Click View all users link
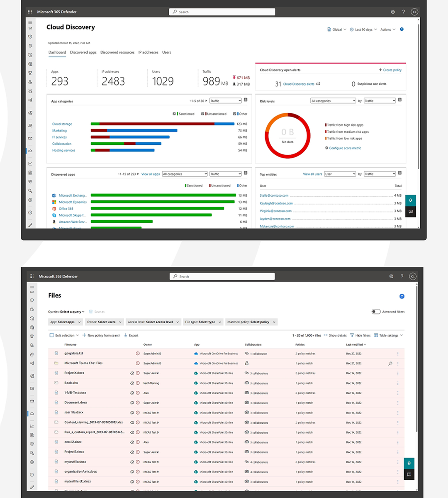This screenshot has width=448, height=498. click(x=312, y=174)
